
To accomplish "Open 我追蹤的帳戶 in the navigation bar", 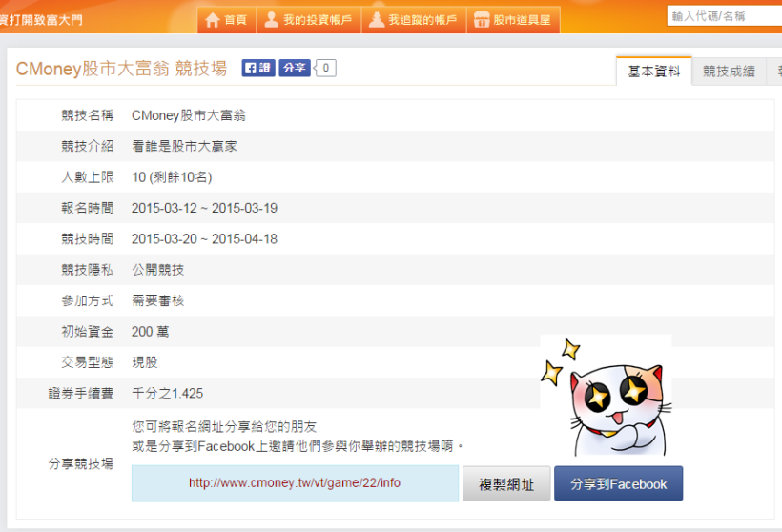I will [x=414, y=20].
